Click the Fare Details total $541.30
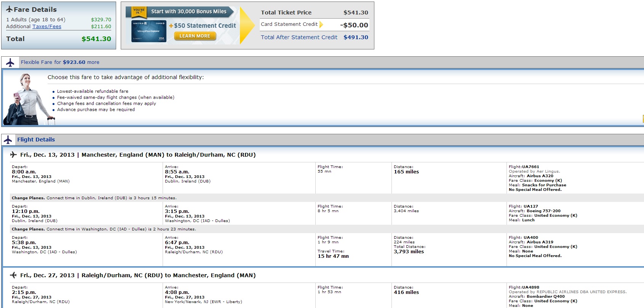The image size is (644, 308). coord(96,39)
